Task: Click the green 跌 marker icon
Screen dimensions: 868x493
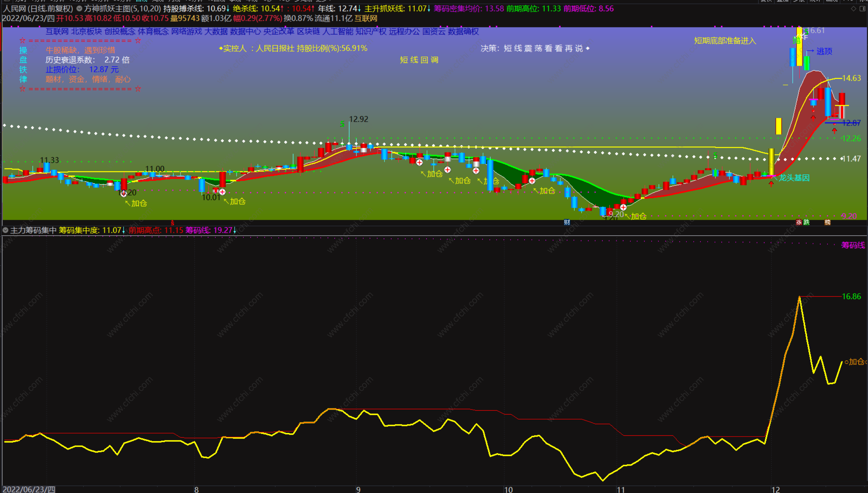Action: click(x=806, y=222)
